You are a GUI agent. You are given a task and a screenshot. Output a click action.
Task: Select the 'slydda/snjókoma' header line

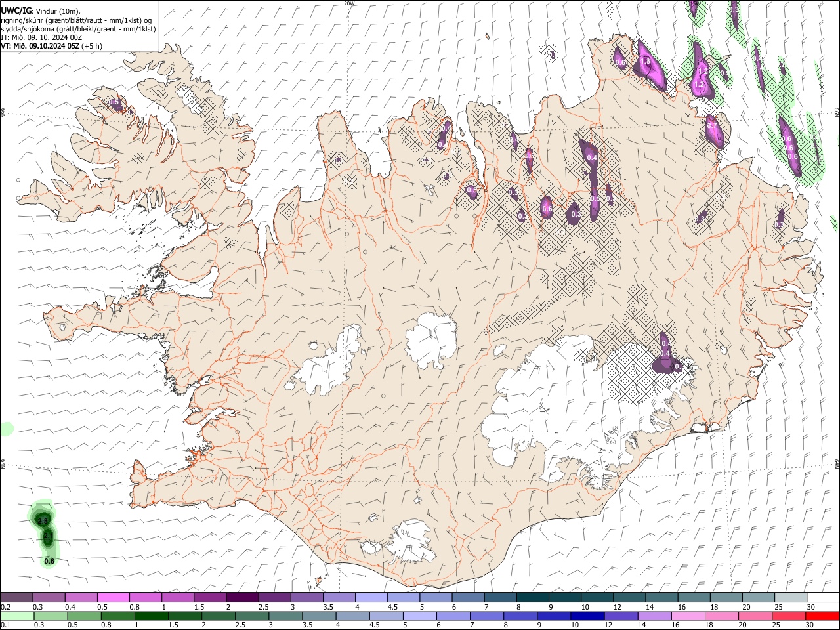(78, 29)
